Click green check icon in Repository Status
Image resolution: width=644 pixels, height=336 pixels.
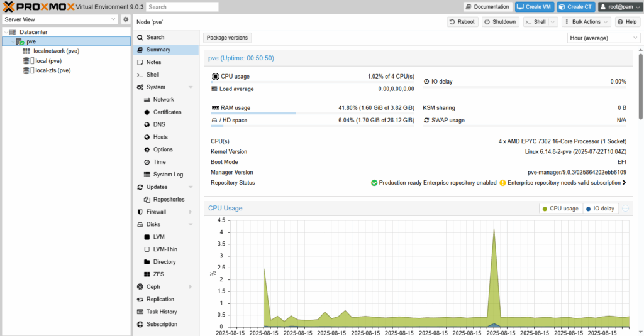click(374, 183)
